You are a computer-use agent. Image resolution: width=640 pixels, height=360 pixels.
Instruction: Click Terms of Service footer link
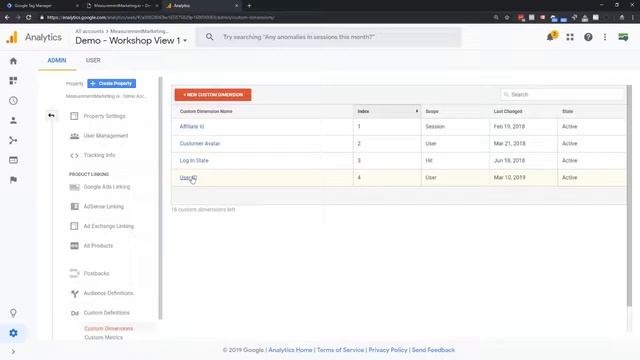point(340,350)
